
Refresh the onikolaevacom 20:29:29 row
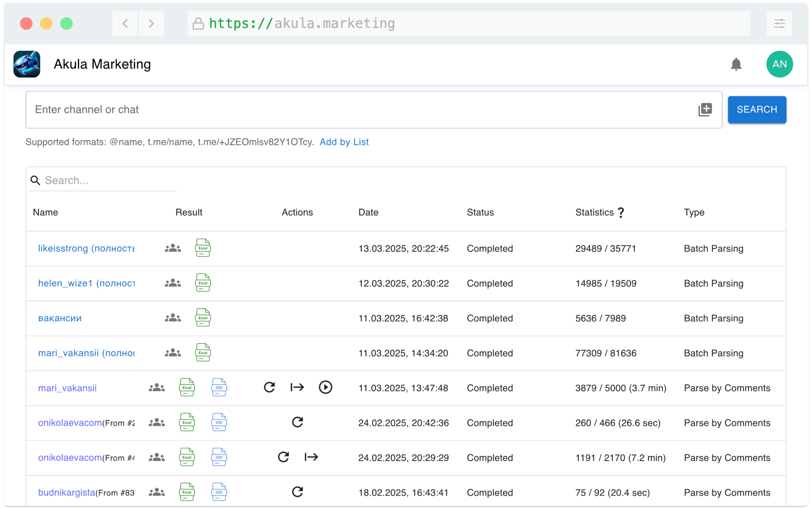(283, 457)
